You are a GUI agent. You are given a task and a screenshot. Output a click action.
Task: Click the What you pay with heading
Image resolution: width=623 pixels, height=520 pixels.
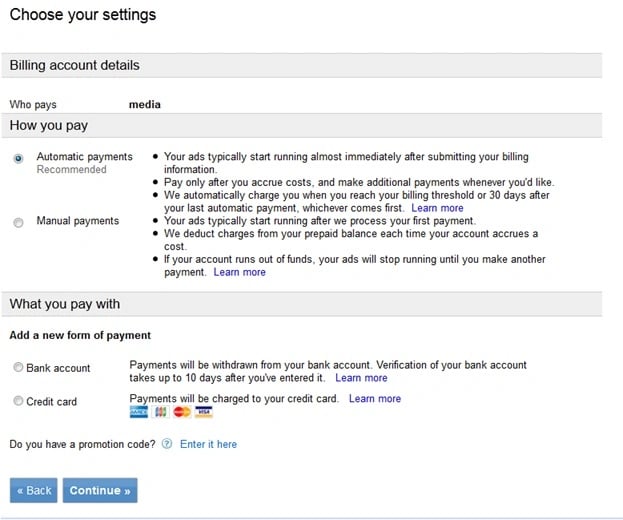(x=65, y=304)
